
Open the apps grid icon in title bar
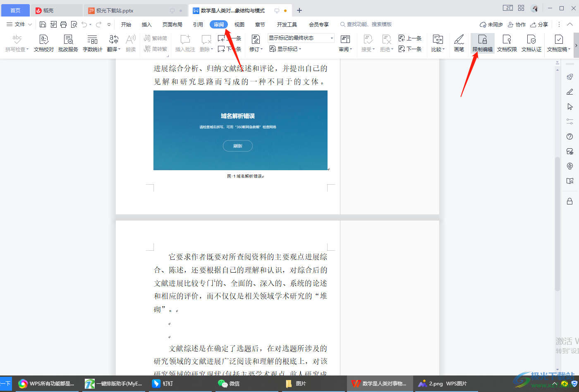[521, 8]
